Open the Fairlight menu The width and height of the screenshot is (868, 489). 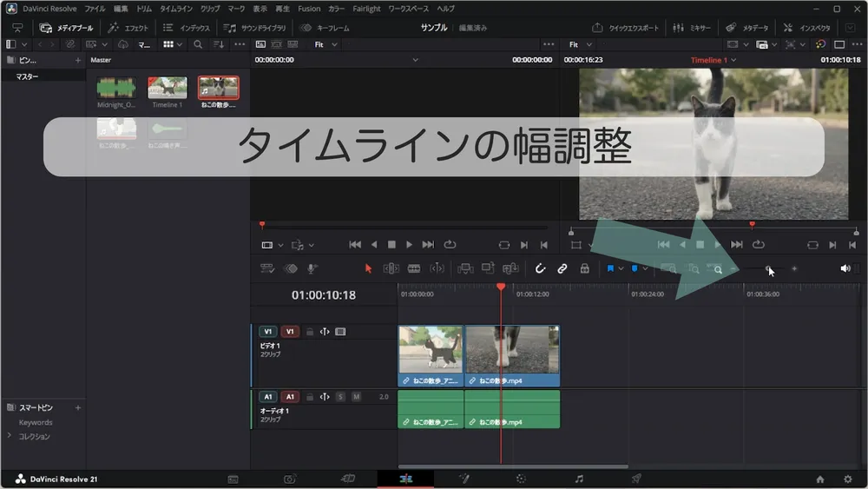click(366, 9)
